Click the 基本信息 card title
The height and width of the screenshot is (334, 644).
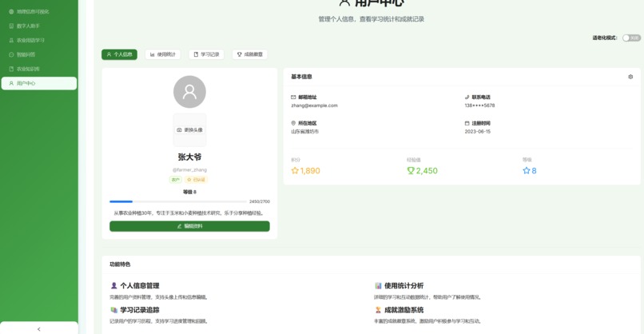click(301, 77)
